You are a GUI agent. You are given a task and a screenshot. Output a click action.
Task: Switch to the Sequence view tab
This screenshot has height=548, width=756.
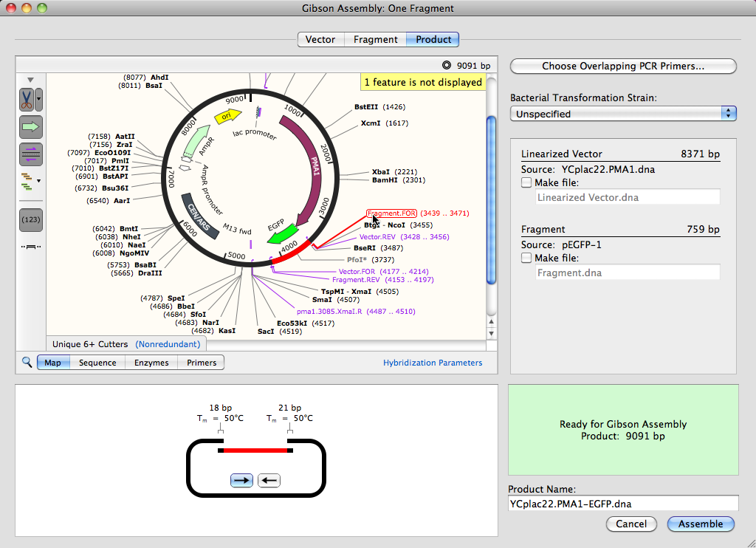[x=97, y=363]
